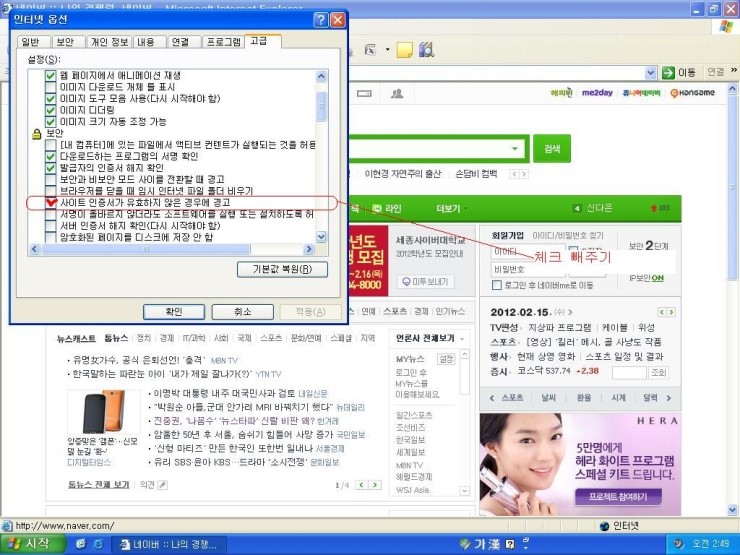Image resolution: width=740 pixels, height=555 pixels.
Task: Click the fx formula icon in toolbar
Action: [x=370, y=50]
